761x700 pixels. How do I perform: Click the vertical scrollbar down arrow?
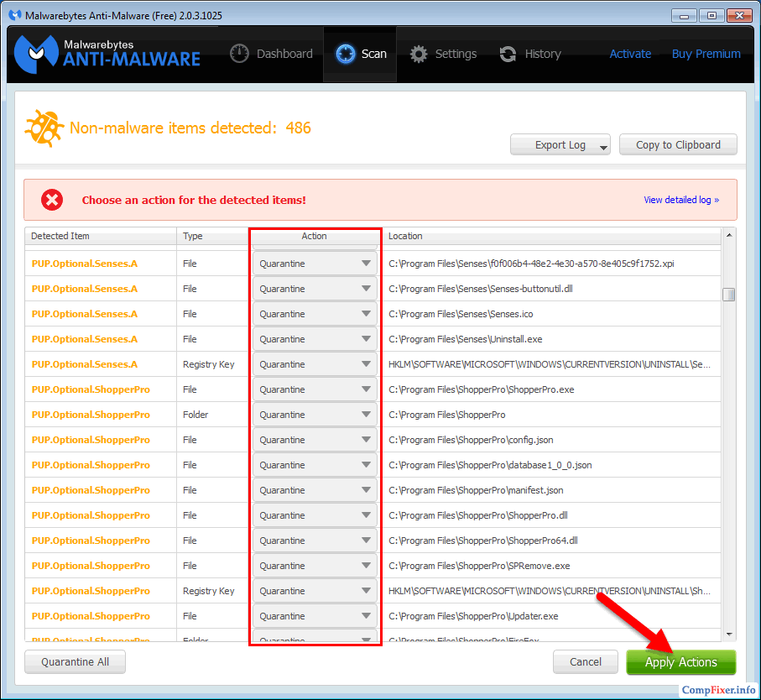729,634
